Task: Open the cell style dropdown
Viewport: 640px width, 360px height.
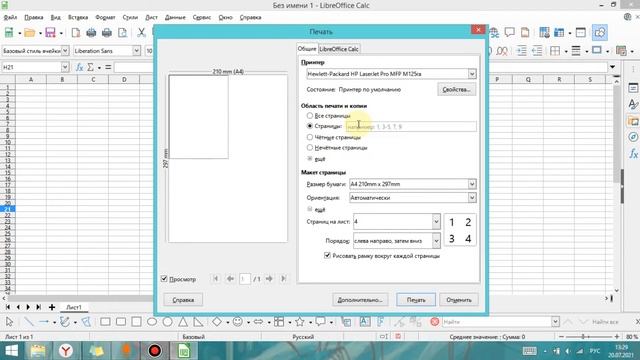Action: pos(65,51)
